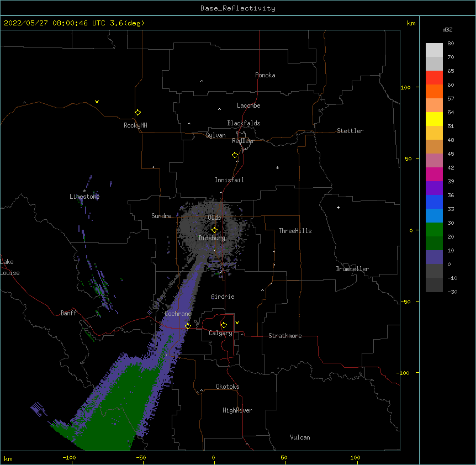
Task: Select the Strathmore label
Action: click(285, 336)
